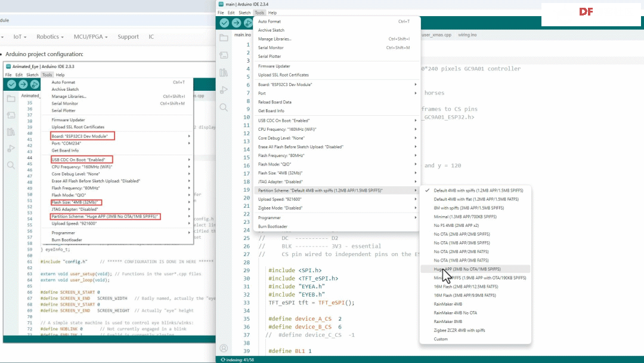Click Upload arrow in Animated_Eye window
The width and height of the screenshot is (644, 363).
pos(23,84)
